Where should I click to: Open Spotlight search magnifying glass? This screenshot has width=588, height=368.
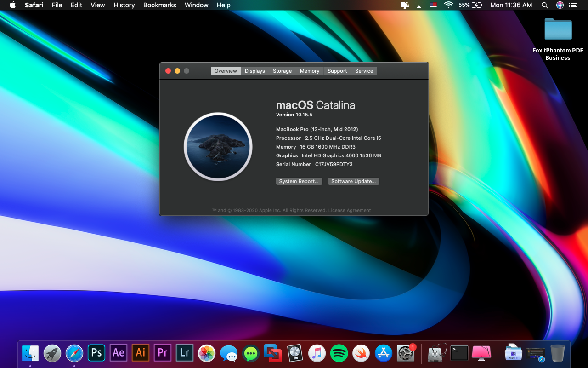[x=545, y=5]
